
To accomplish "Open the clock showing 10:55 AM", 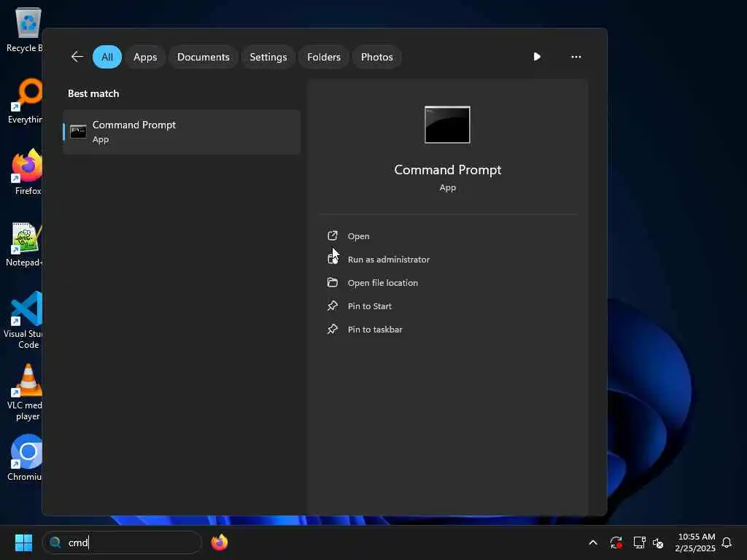I will pos(695,542).
